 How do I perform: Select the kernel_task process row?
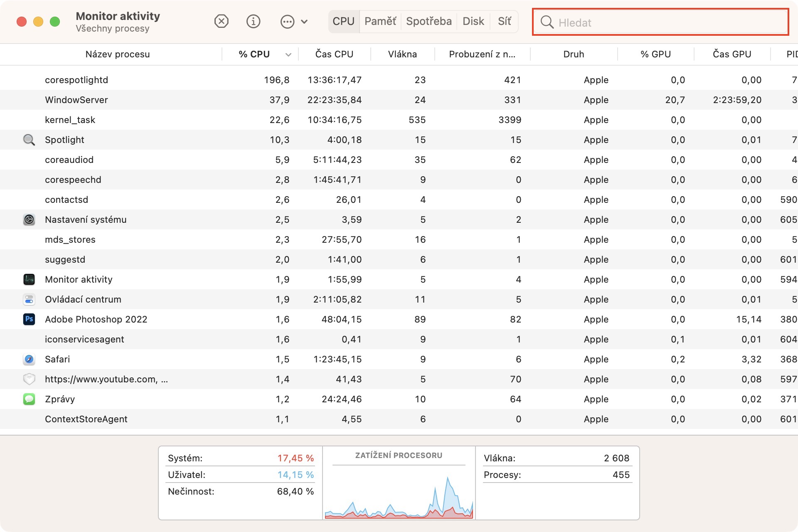(x=70, y=120)
